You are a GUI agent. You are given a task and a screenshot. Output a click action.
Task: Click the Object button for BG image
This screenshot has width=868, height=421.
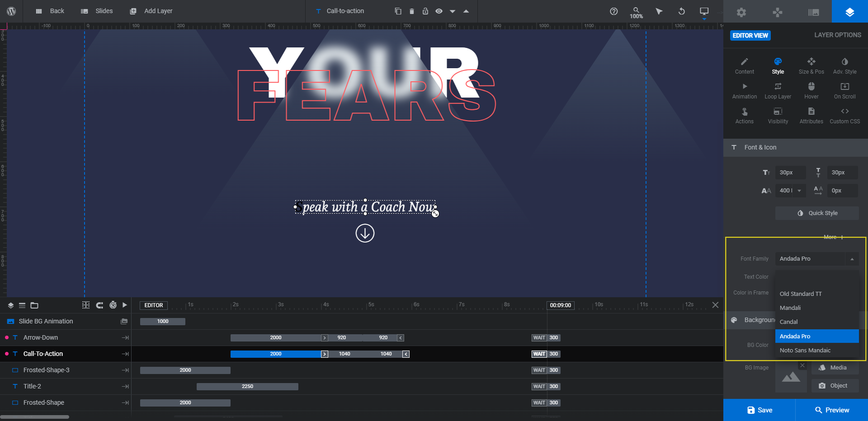tap(835, 386)
